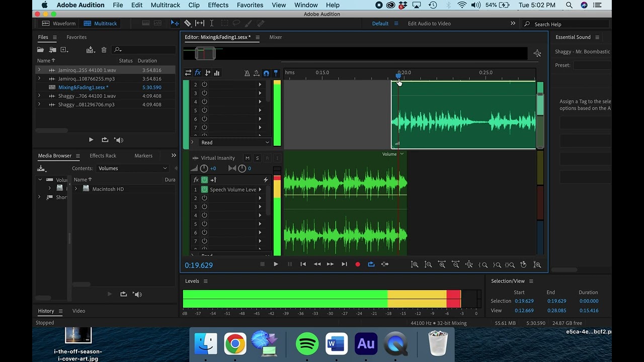Click the Virtual Insanity volume knob
This screenshot has height=362, width=644.
pos(204,168)
